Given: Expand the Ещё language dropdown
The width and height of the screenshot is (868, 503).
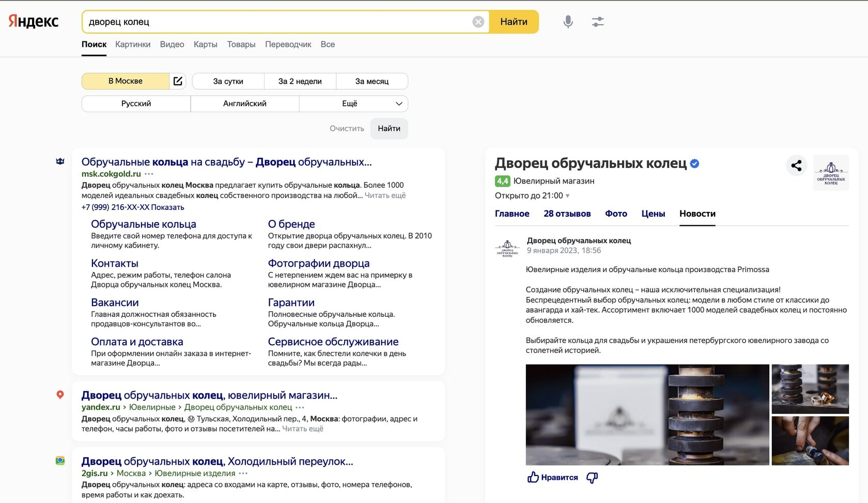Looking at the screenshot, I should tap(353, 103).
